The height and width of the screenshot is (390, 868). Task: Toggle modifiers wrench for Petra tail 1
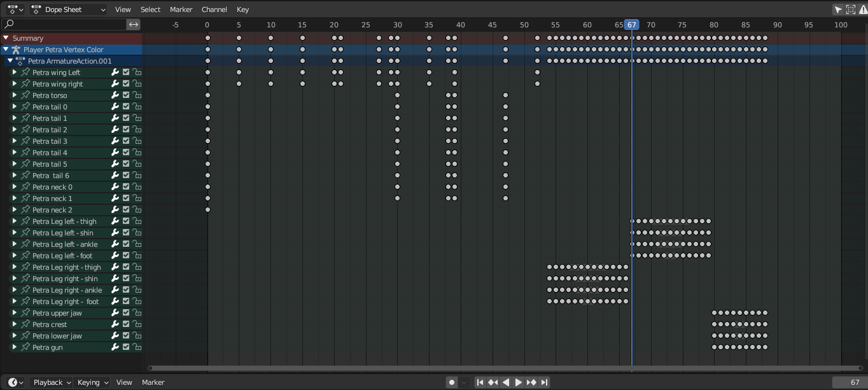point(115,118)
